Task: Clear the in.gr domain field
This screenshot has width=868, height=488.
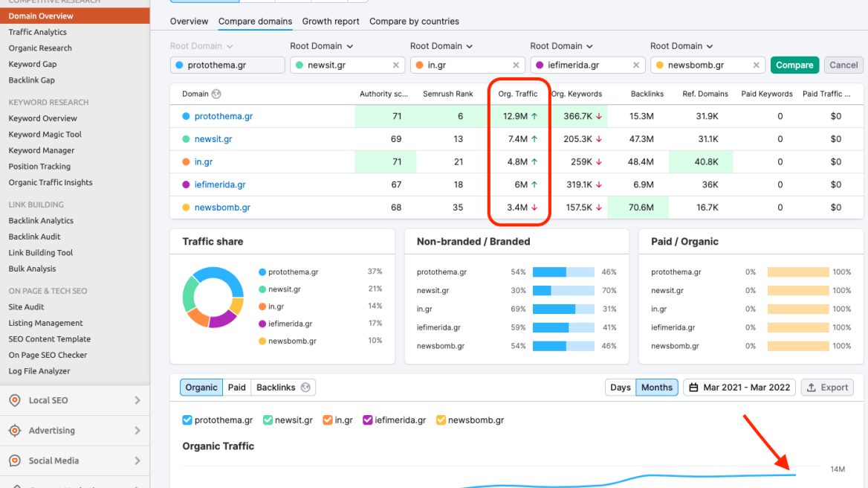Action: [516, 65]
